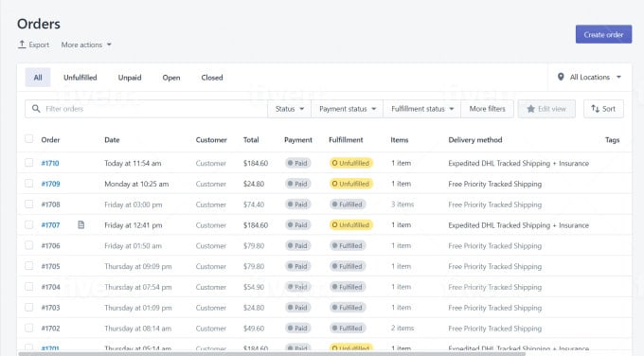This screenshot has height=356, width=644.
Task: Tick the checkbox for order #1705
Action: (x=28, y=266)
